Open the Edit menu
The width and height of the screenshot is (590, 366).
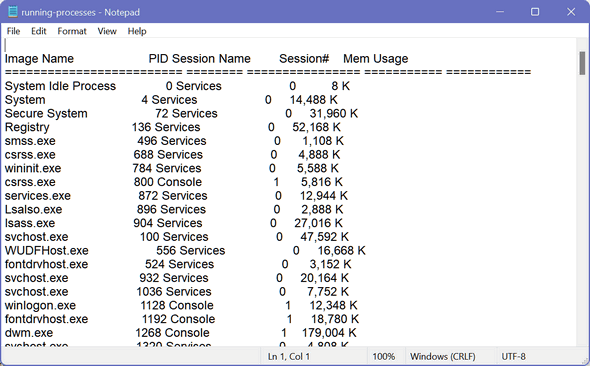(x=38, y=31)
